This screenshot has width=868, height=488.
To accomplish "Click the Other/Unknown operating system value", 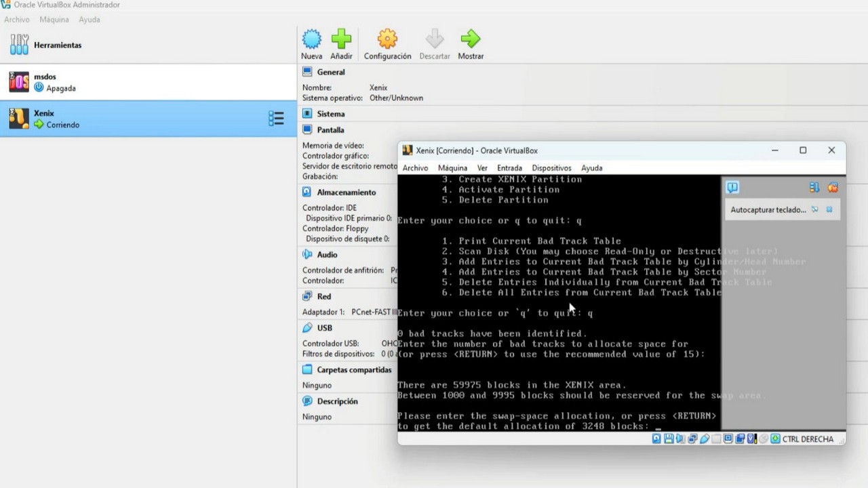I will tap(396, 98).
